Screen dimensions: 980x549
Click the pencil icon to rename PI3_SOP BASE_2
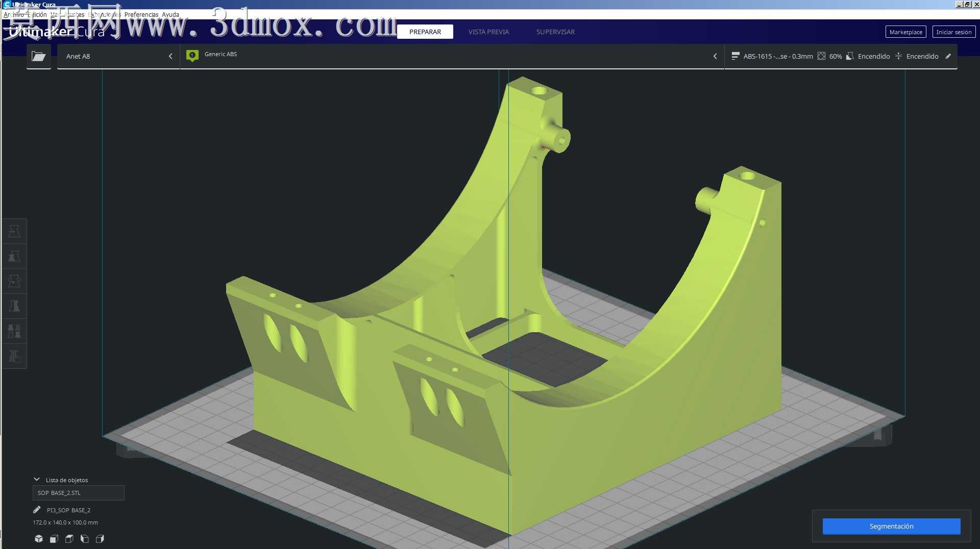coord(37,510)
